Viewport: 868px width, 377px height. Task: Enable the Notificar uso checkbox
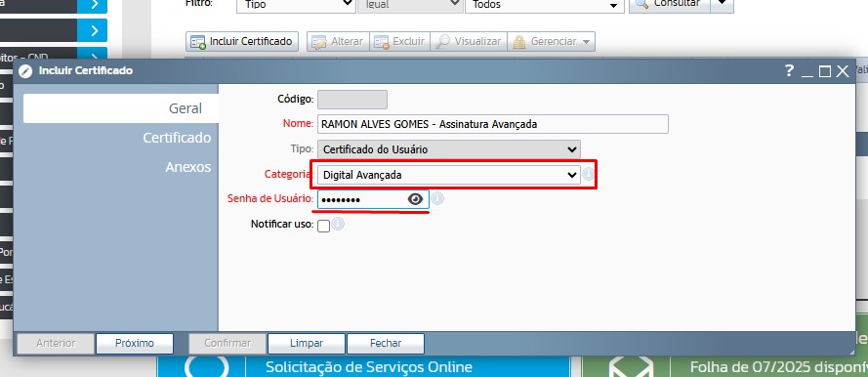(324, 226)
